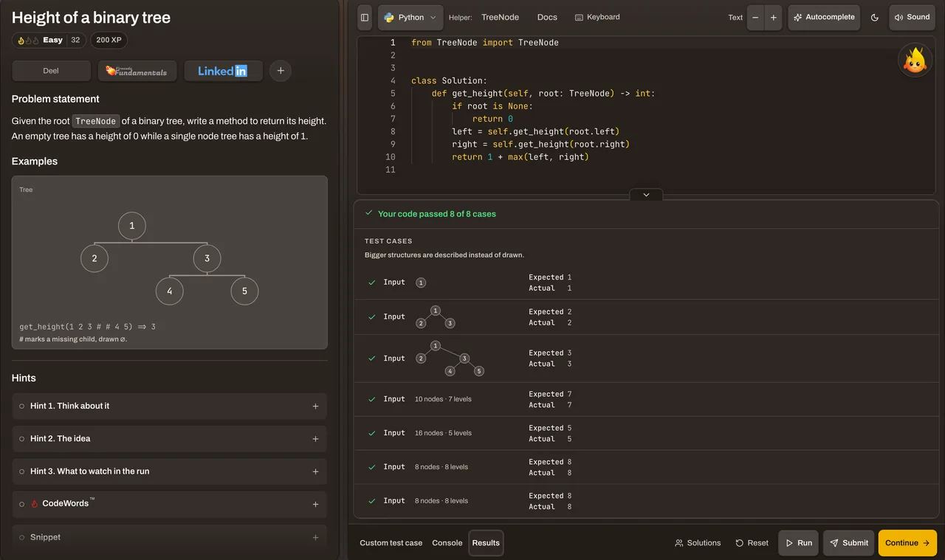Open the Keyboard shortcuts helper
945x560 pixels.
(597, 18)
